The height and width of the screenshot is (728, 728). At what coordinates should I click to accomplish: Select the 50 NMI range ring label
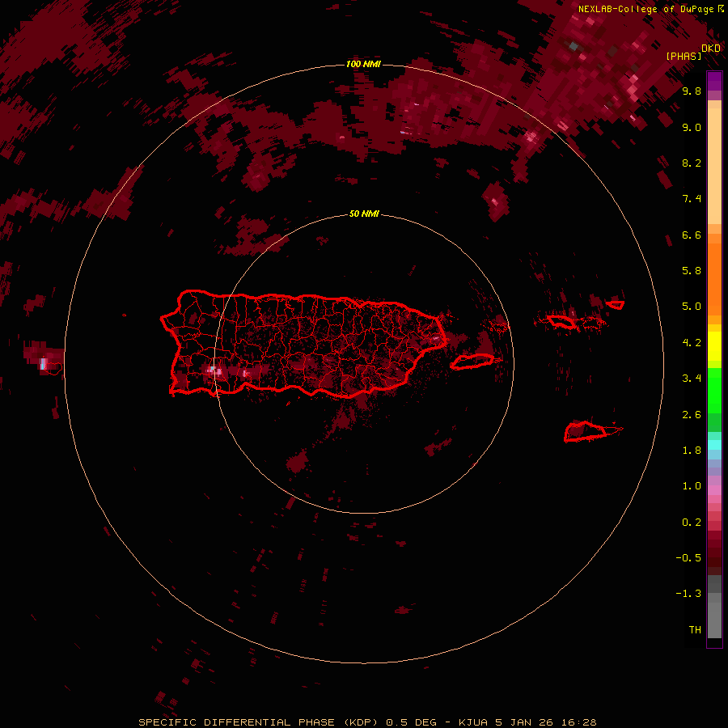(x=363, y=214)
